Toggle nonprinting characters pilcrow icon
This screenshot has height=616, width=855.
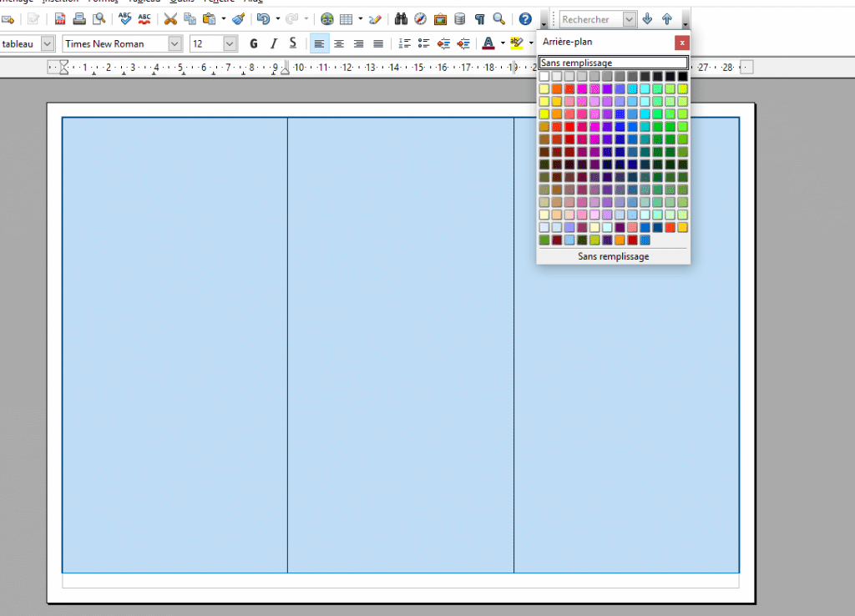pos(479,20)
